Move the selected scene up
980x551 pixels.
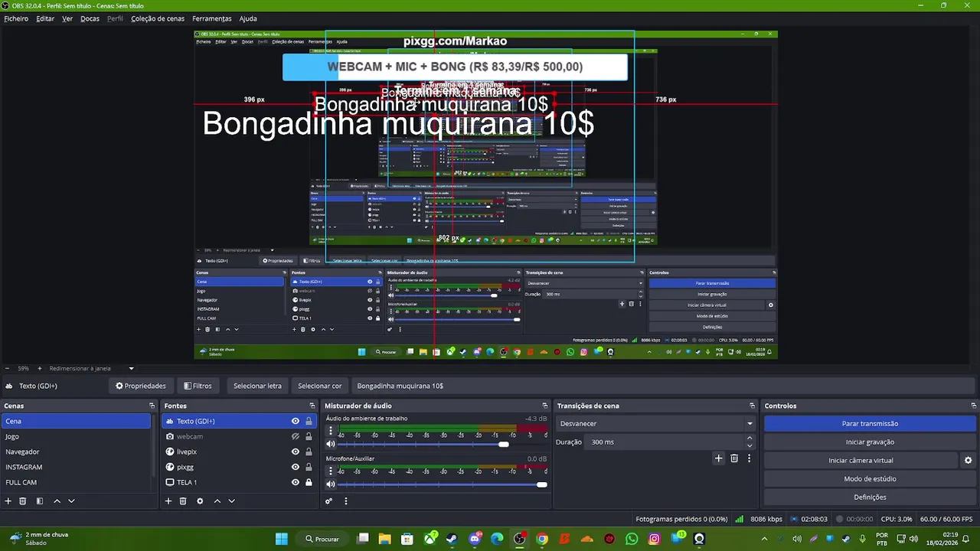click(57, 501)
